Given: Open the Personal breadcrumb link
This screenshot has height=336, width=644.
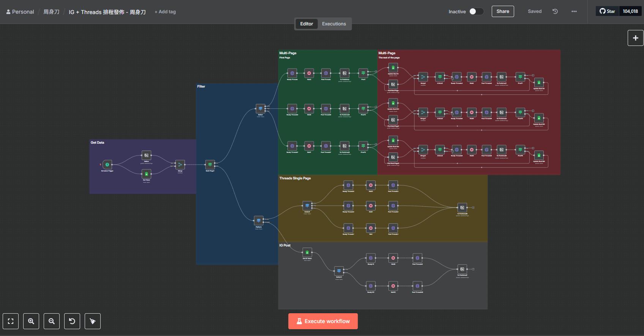Looking at the screenshot, I should 20,12.
